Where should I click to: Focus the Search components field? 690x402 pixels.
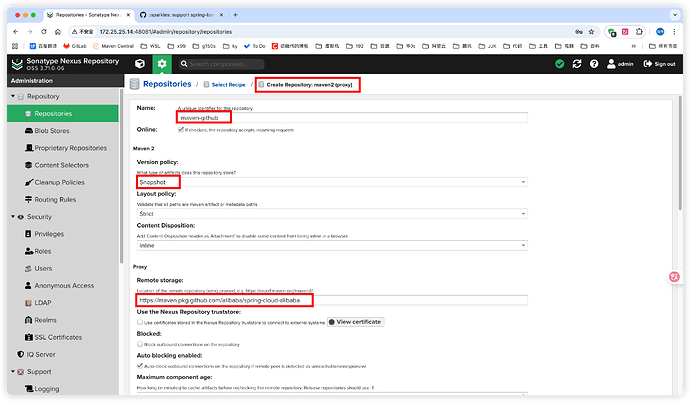coord(222,64)
